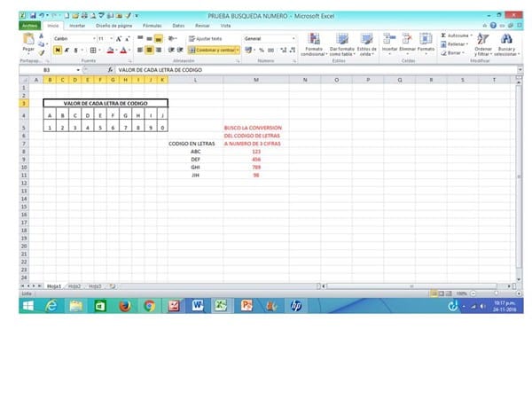Switch to the Insertar tab
Viewport: 532px width, 399px height.
click(77, 26)
